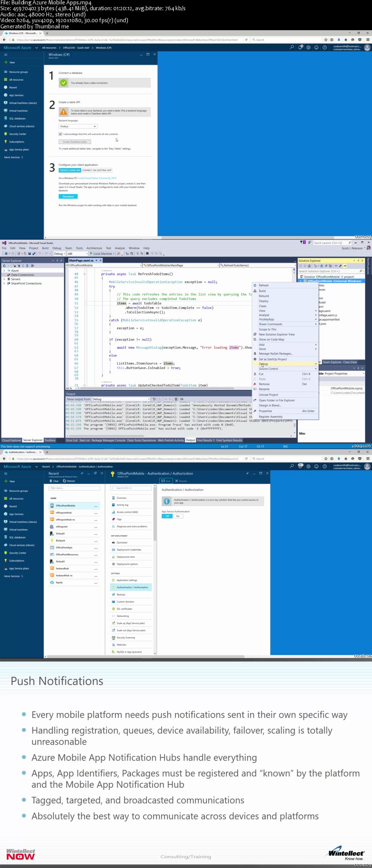Open notifications bell in Quick start frame header

click(300, 47)
